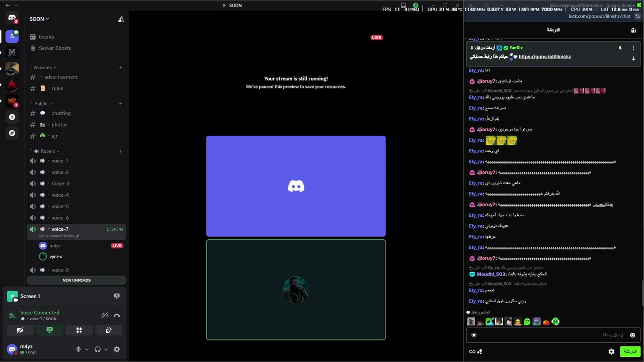Open the chatting text channel

tap(76, 113)
